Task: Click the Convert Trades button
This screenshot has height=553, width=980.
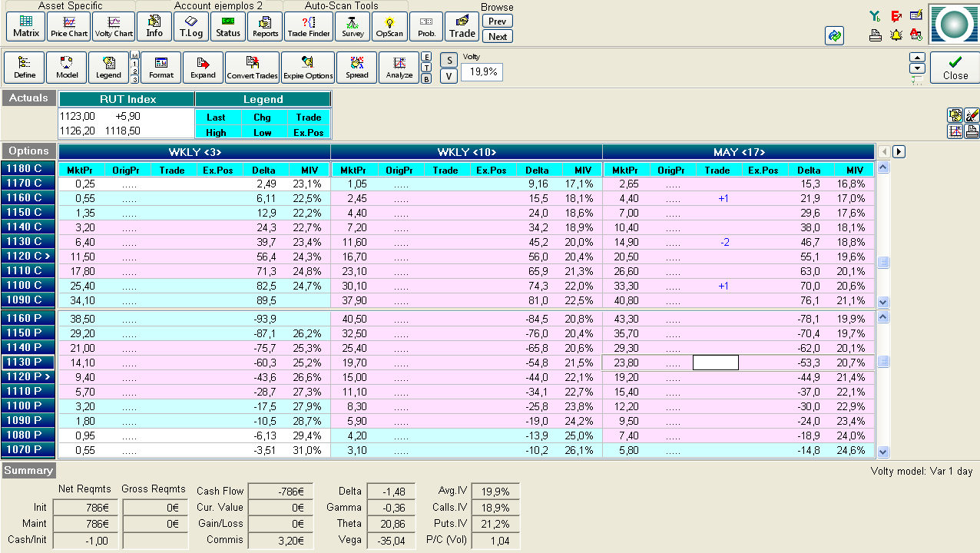Action: (x=252, y=67)
